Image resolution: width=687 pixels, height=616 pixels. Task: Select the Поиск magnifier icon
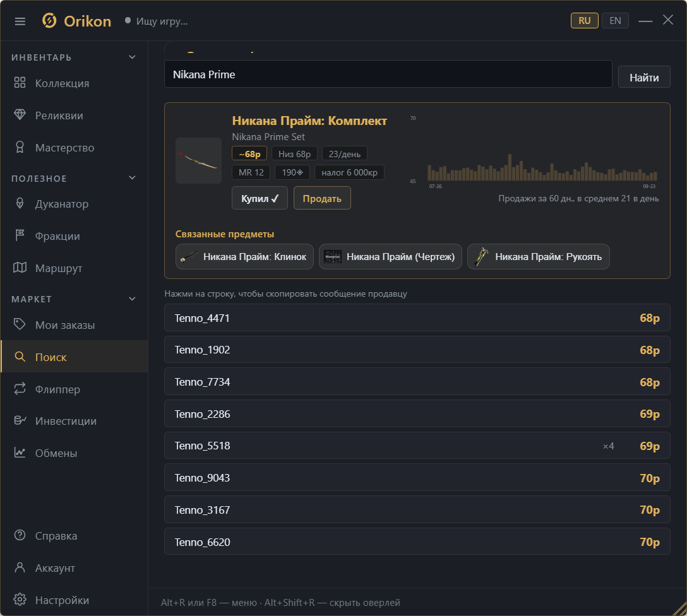(x=20, y=357)
